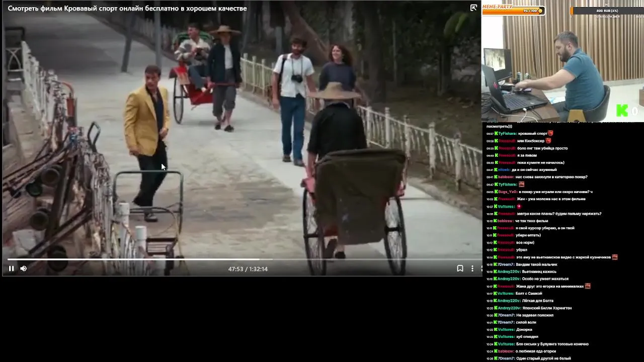Click username Bugs_Yx0 in chat
The width and height of the screenshot is (644, 362).
coord(508,192)
